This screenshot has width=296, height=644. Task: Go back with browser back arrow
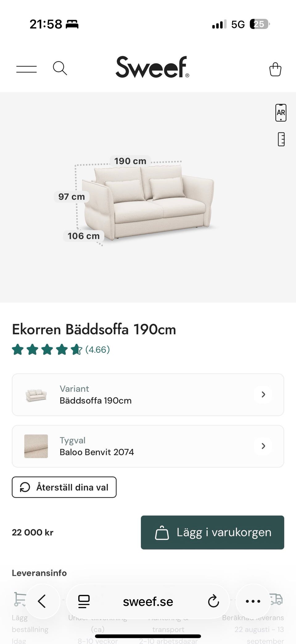coord(42,601)
